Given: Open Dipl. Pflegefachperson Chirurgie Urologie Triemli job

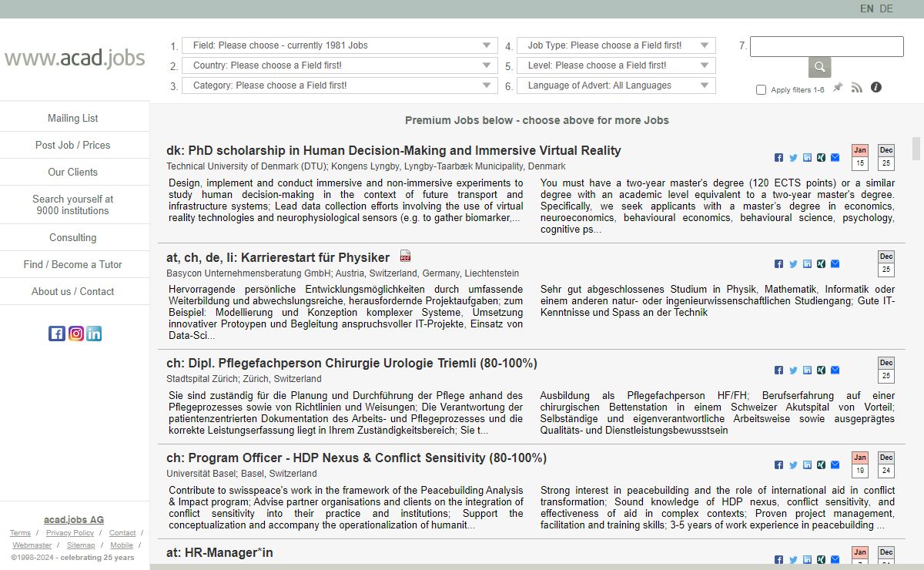Looking at the screenshot, I should [352, 363].
